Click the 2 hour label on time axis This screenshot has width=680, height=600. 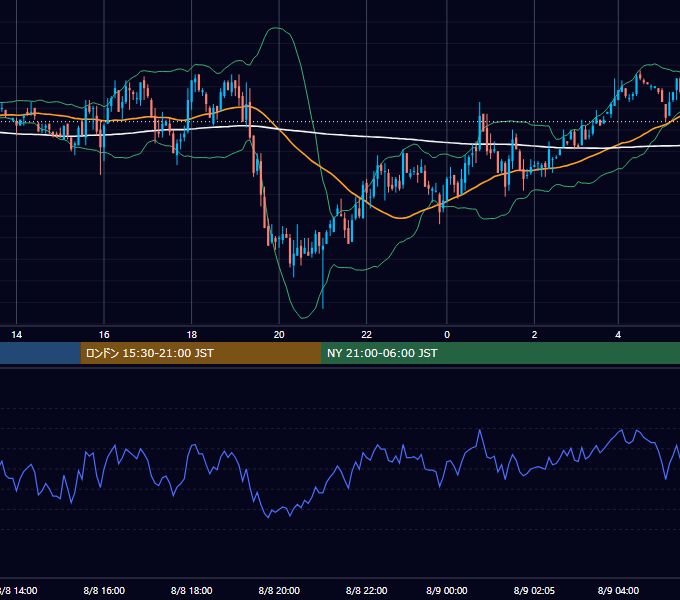[x=534, y=335]
